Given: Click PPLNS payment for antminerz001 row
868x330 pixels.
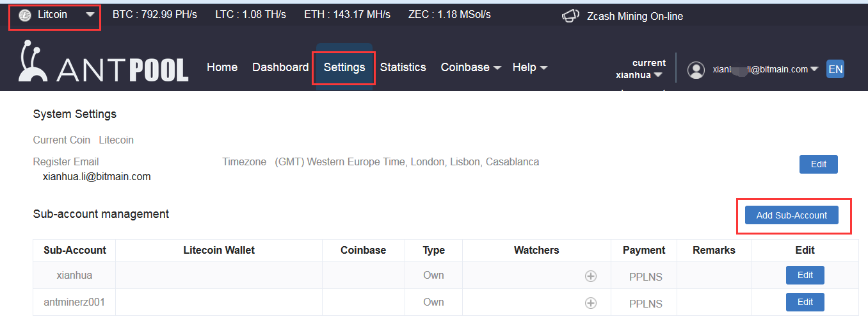Looking at the screenshot, I should 646,304.
